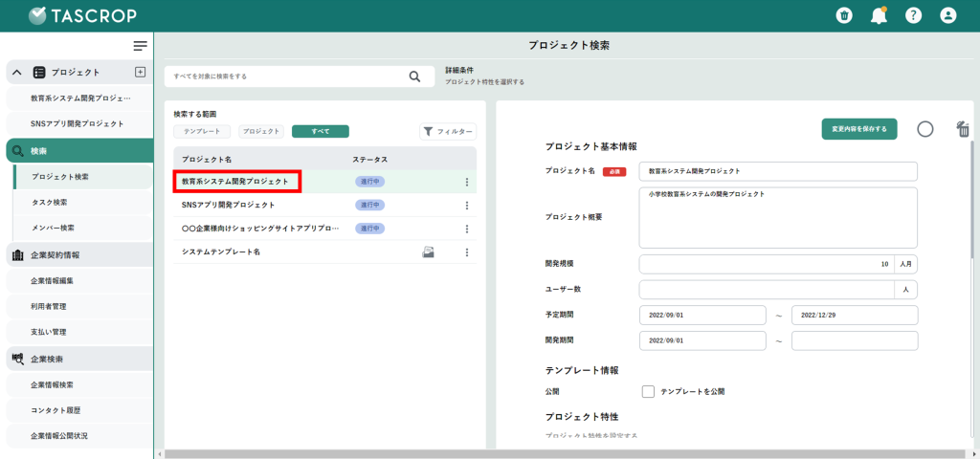Click the empty 開発期間 end date field
Screen dimensions: 980x459
tap(855, 341)
